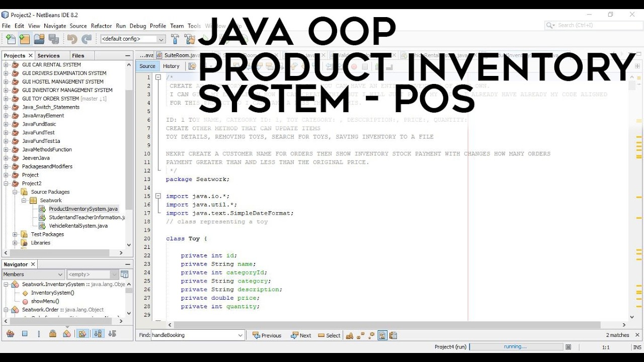This screenshot has width=644, height=362.
Task: Toggle Whole Word in Find bar
Action: tap(361, 335)
